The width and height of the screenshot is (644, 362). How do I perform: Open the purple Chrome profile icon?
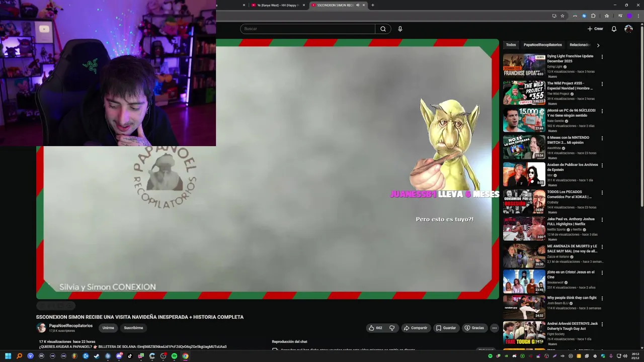pyautogui.click(x=629, y=16)
